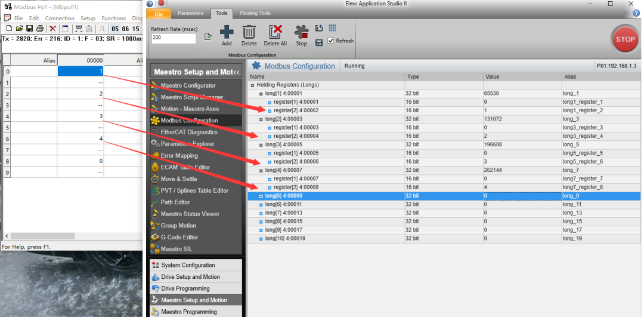Viewport: 644px width, 317px height.
Task: Expand the long[5] 4:00009 tree node
Action: coord(261,196)
